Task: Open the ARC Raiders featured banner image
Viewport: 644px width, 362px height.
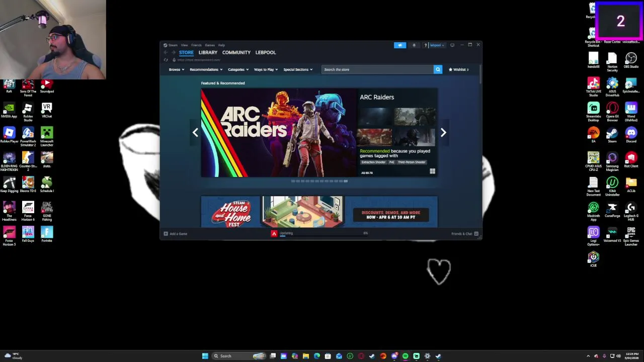Action: pyautogui.click(x=278, y=133)
